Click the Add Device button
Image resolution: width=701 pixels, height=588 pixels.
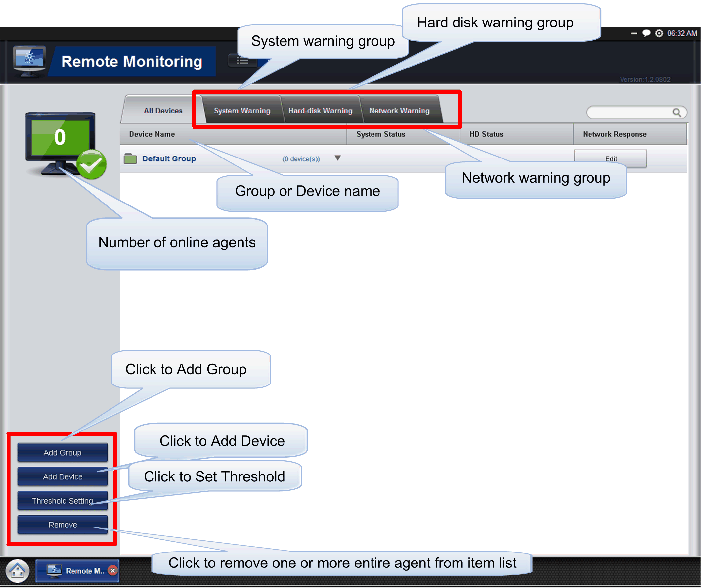tap(63, 477)
